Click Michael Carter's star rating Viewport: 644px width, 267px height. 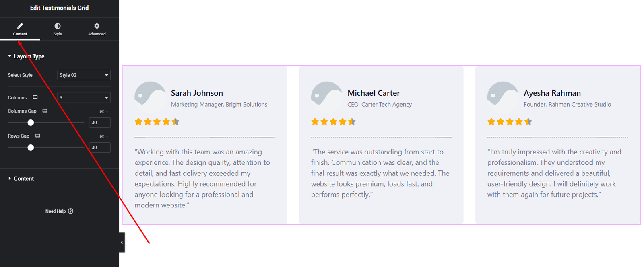[x=333, y=122]
